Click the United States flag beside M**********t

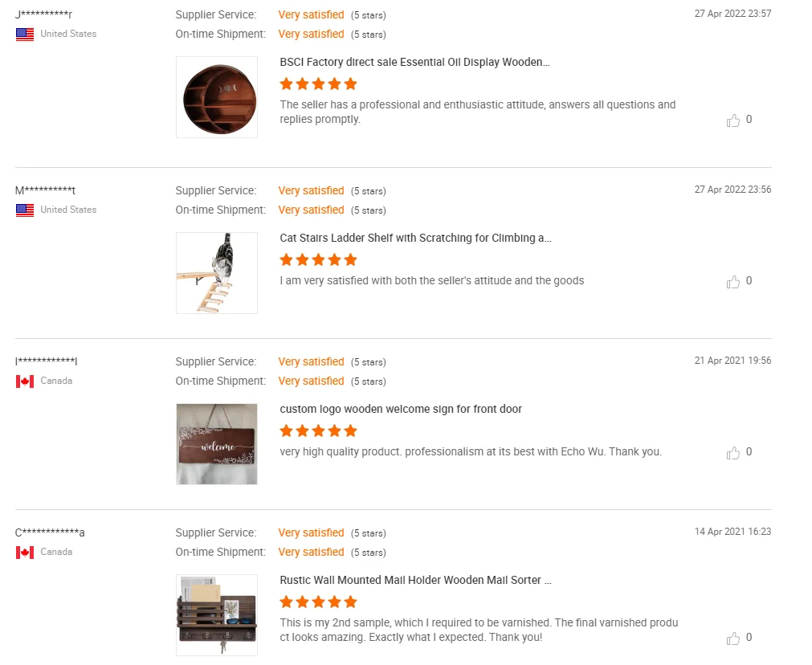point(25,210)
